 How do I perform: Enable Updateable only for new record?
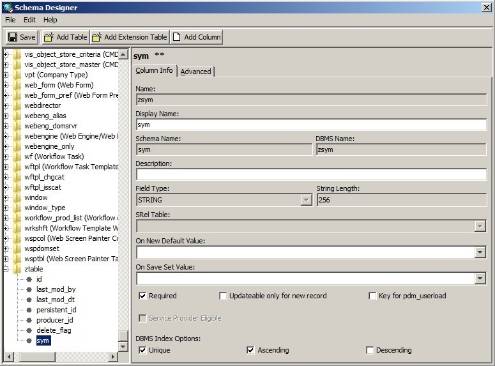point(223,296)
